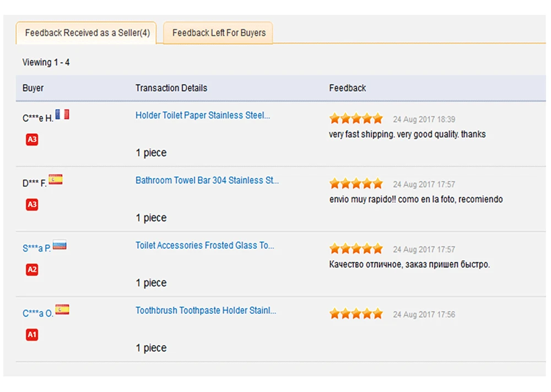
Task: Click the Spanish flag beside C***a O.
Action: pos(62,310)
